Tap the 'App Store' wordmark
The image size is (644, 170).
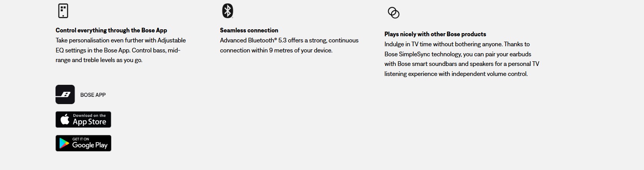[x=89, y=122]
